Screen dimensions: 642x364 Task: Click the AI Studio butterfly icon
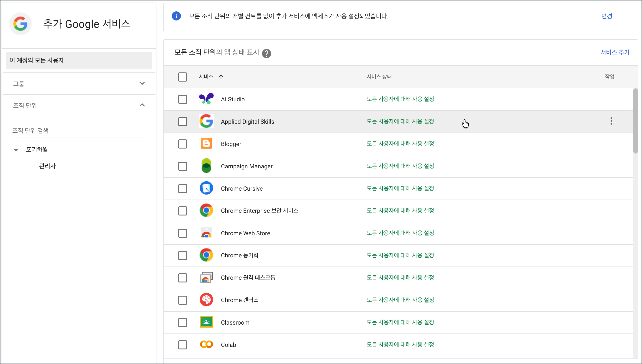[x=206, y=99]
